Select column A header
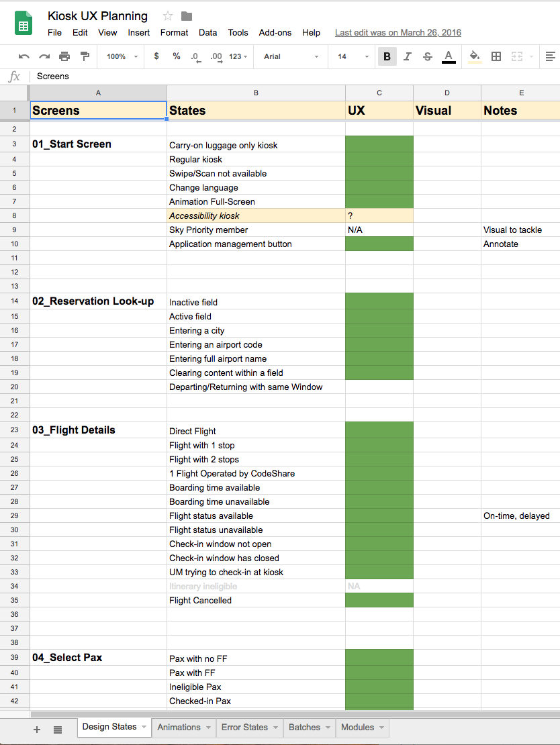This screenshot has width=560, height=745. pos(99,93)
